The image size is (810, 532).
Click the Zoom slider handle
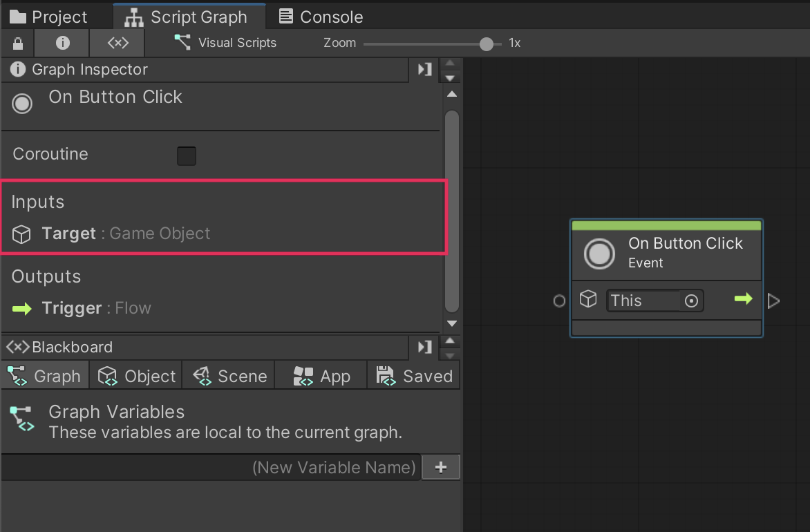point(487,44)
